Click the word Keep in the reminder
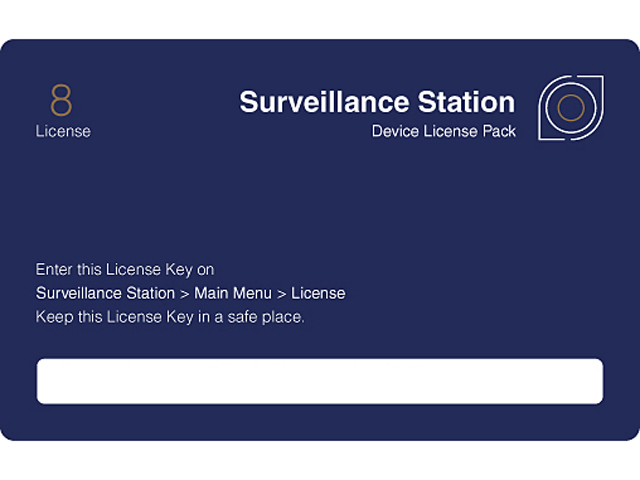Viewport: 640px width, 480px height. tap(52, 317)
